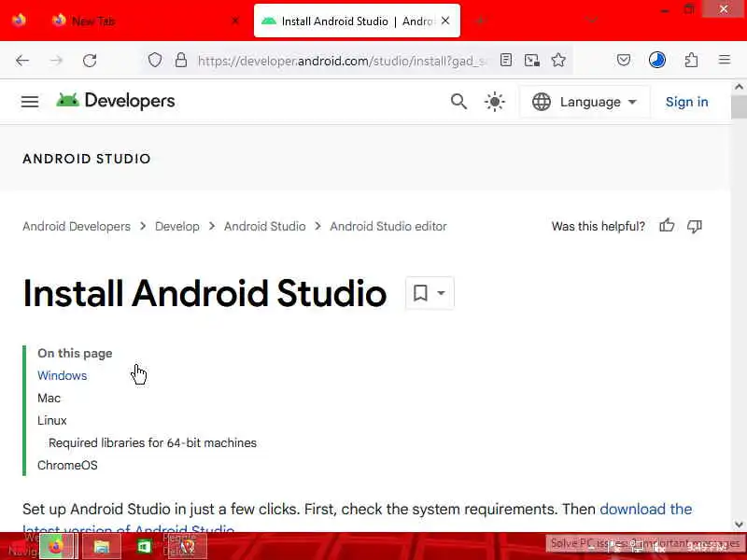747x560 pixels.
Task: Open the list all tabs chevron
Action: coord(591,21)
